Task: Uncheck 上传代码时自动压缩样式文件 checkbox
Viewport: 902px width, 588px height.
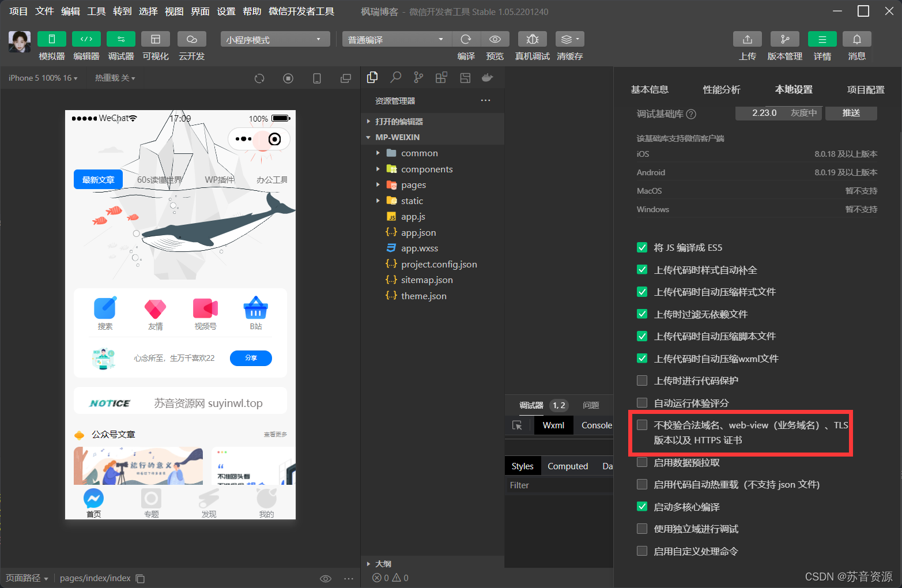Action: pyautogui.click(x=642, y=292)
